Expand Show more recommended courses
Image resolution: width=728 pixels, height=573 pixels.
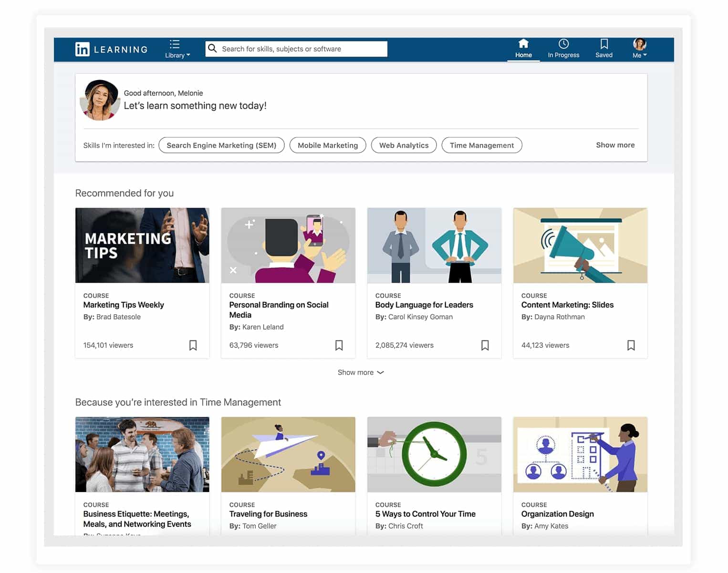[x=361, y=372]
